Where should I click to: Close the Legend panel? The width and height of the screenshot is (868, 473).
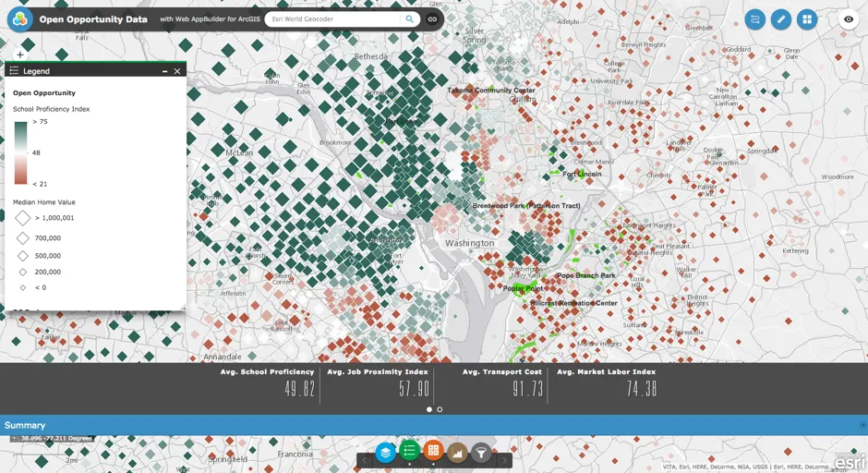(177, 71)
